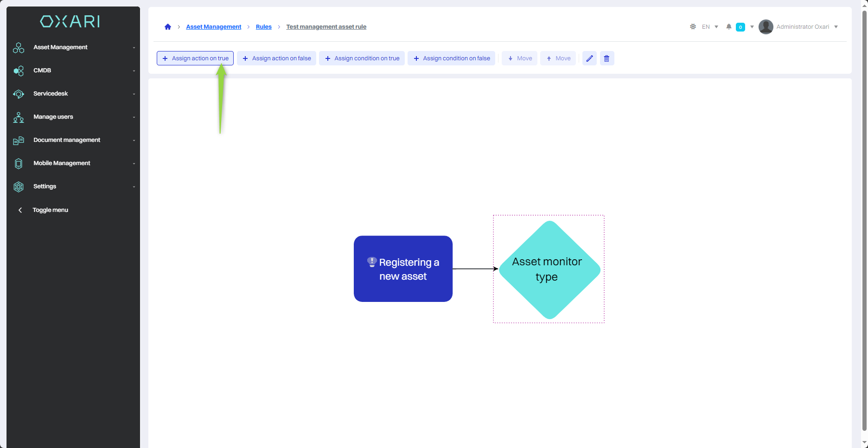Select the Asset monitor type diamond node
Screen dimensions: 868x448
(x=549, y=269)
